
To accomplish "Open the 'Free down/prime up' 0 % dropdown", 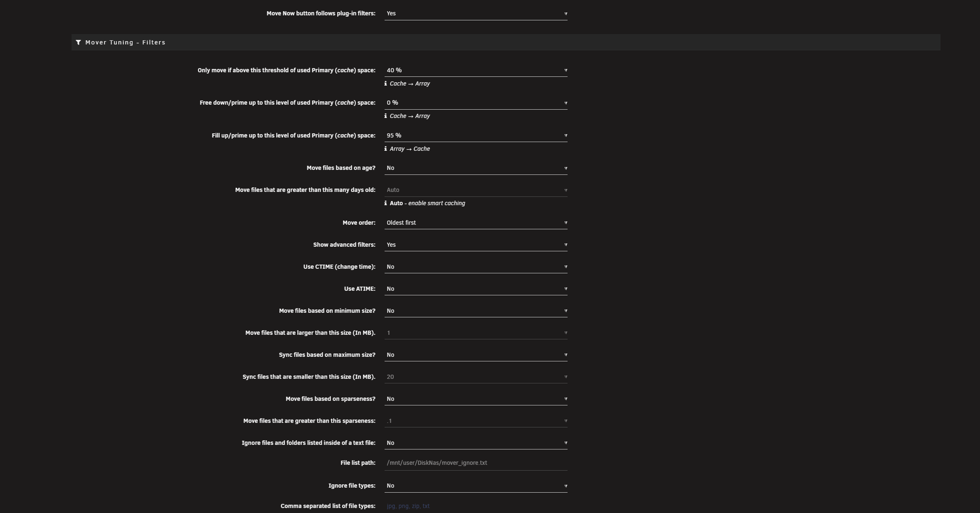I will pos(476,103).
